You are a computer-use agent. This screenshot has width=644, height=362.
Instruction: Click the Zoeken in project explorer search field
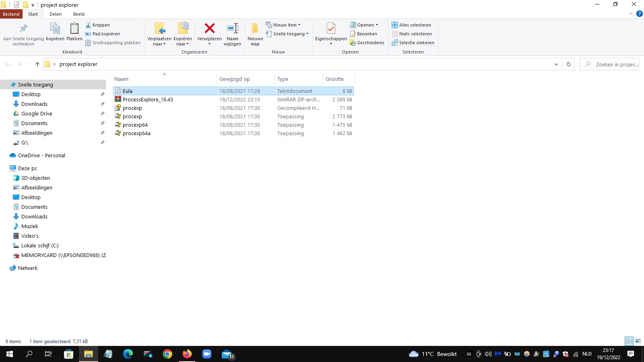(x=609, y=64)
